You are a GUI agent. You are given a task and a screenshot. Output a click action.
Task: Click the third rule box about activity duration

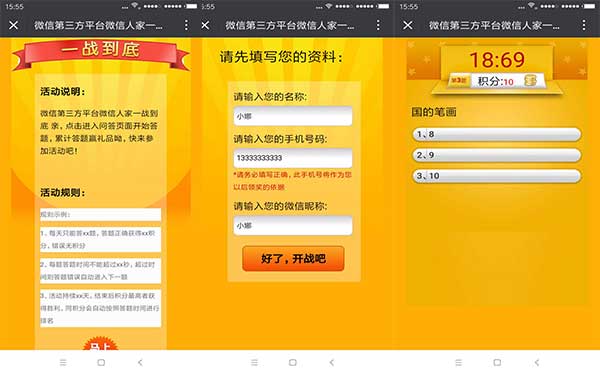click(100, 308)
